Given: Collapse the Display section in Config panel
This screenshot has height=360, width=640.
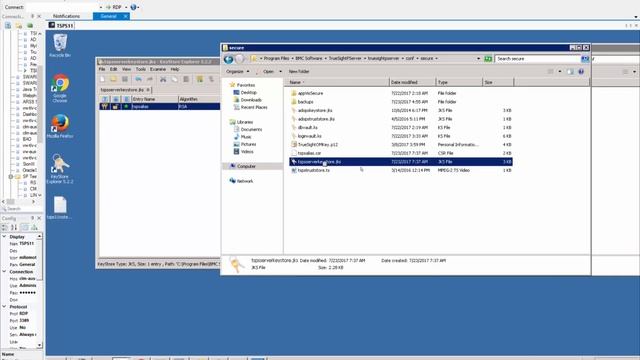Looking at the screenshot, I should [x=4, y=237].
